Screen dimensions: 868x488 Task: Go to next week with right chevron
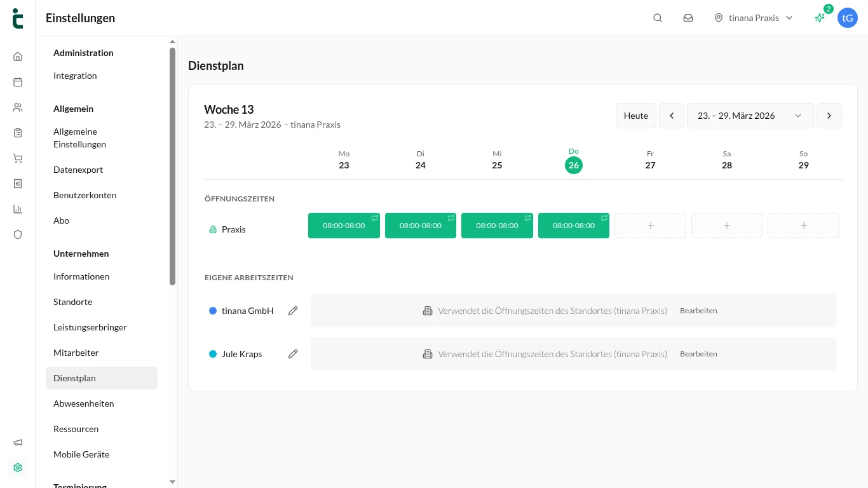coord(829,116)
